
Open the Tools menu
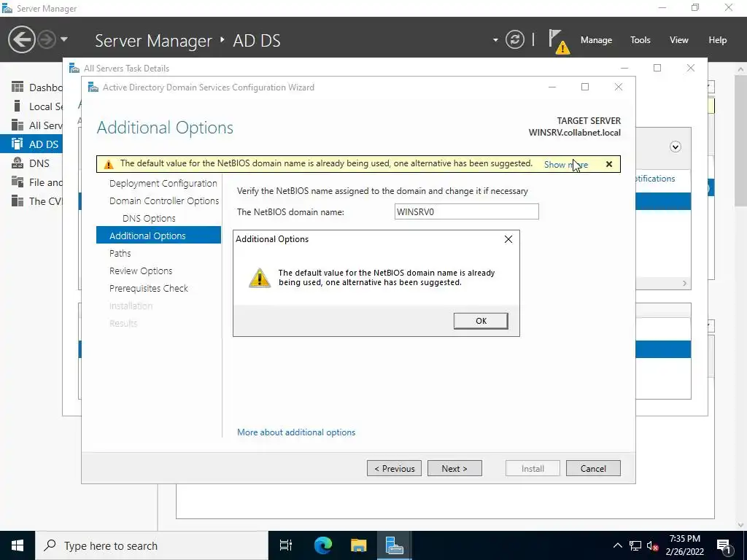click(640, 40)
